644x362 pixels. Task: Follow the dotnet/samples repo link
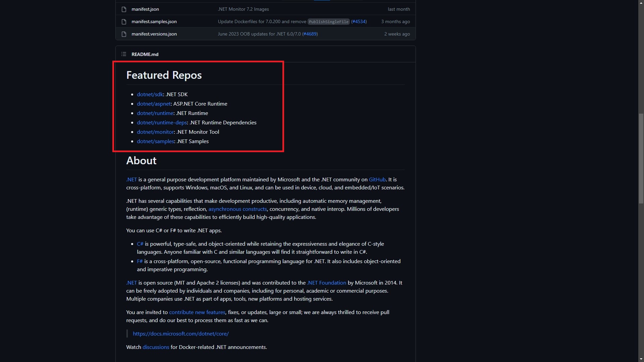(x=155, y=141)
